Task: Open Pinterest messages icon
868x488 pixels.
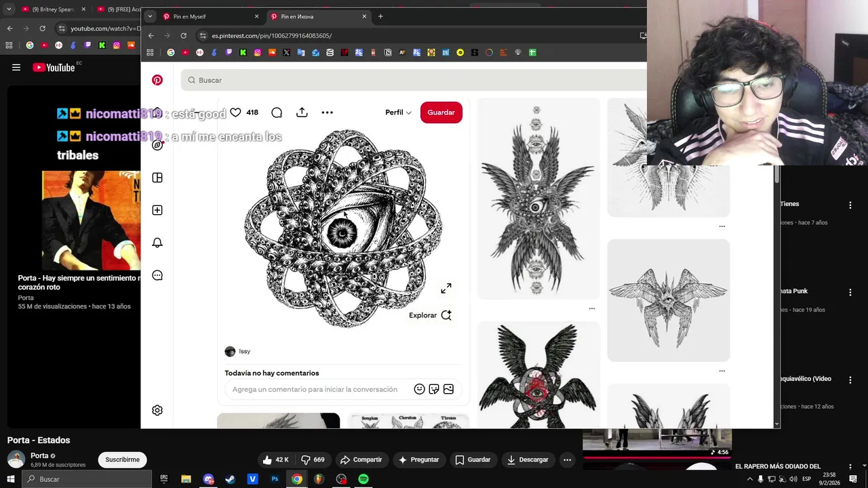Action: [157, 275]
